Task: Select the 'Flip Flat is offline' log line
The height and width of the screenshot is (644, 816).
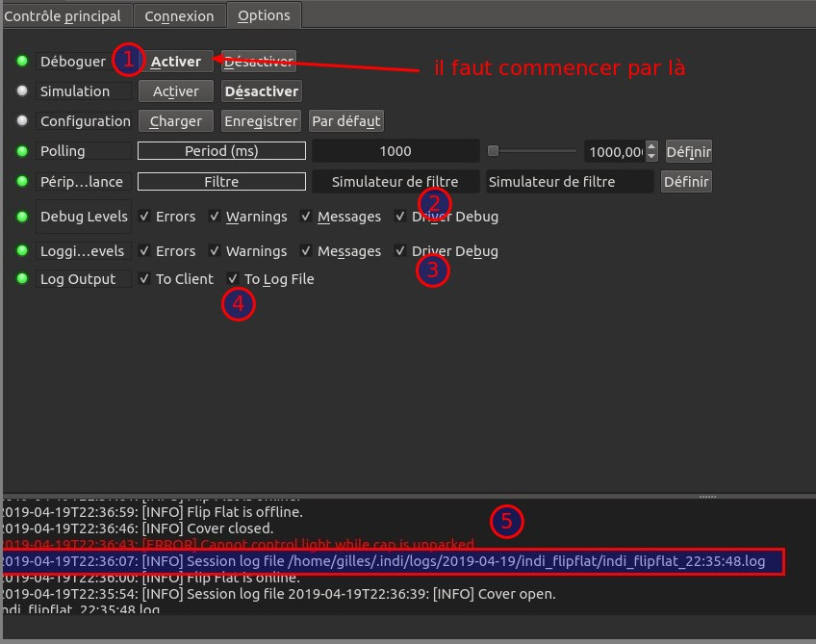Action: (152, 512)
